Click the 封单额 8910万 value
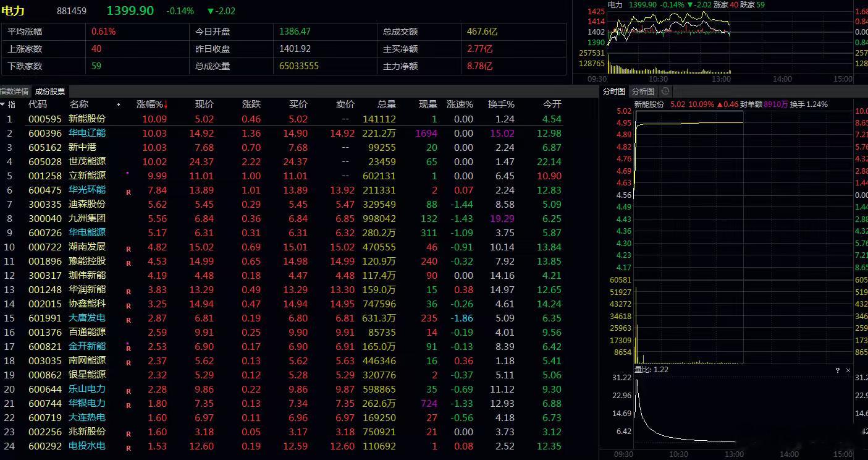 pos(775,104)
